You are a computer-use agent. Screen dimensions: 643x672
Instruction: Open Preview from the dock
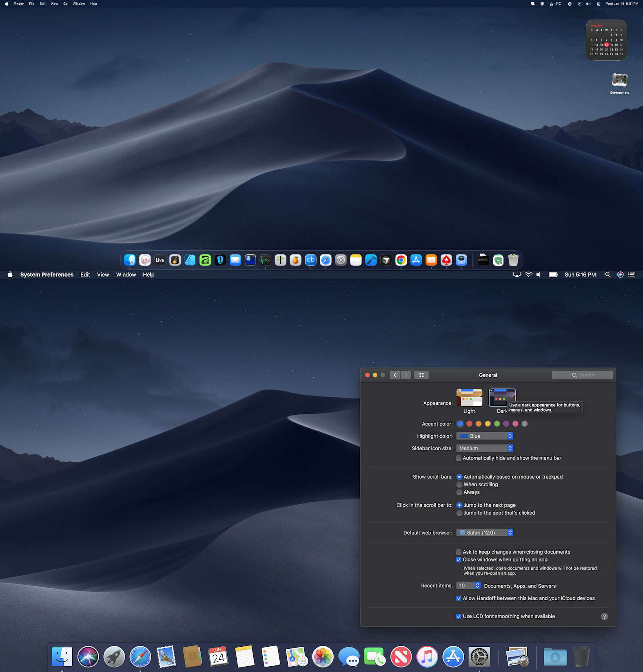coord(517,657)
